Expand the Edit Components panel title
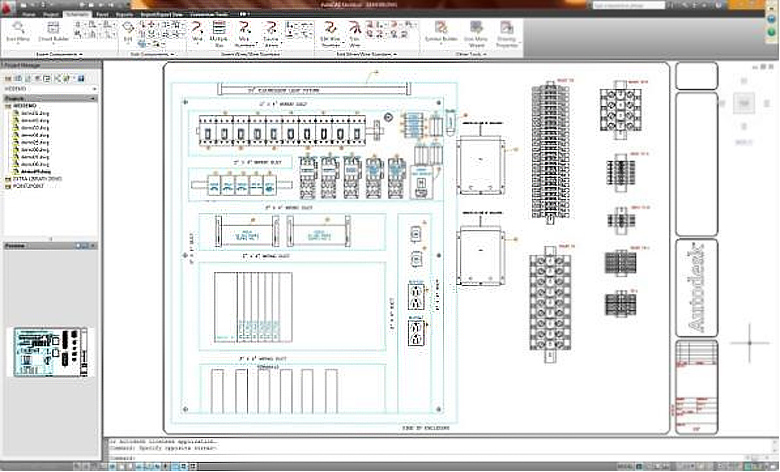The width and height of the screenshot is (780, 472). coord(151,54)
